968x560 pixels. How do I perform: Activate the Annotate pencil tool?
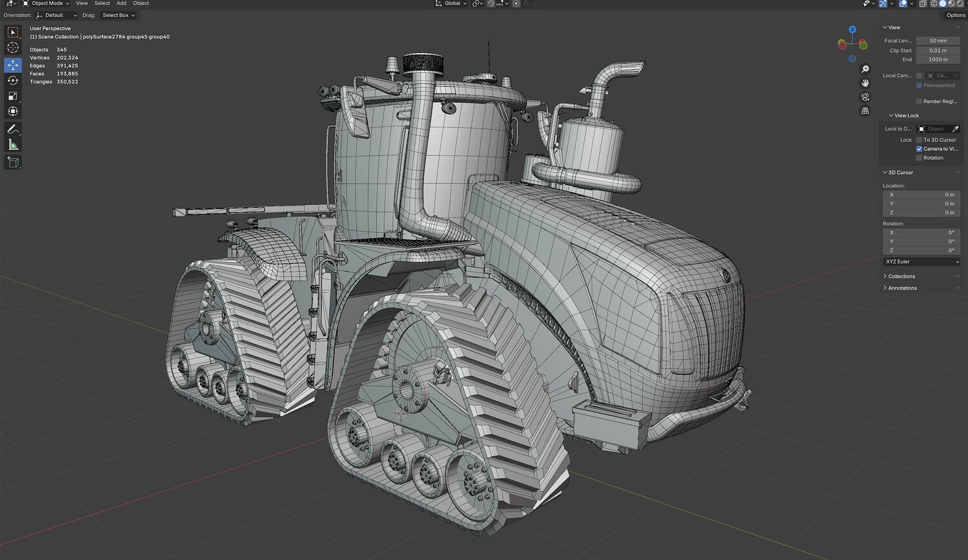click(13, 129)
